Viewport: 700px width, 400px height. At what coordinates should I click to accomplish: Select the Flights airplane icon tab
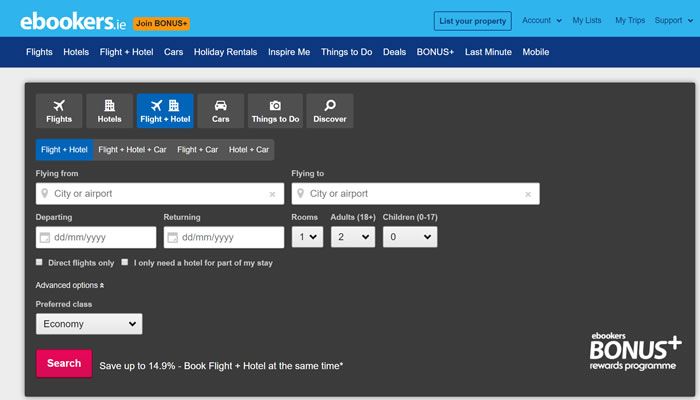tap(59, 111)
